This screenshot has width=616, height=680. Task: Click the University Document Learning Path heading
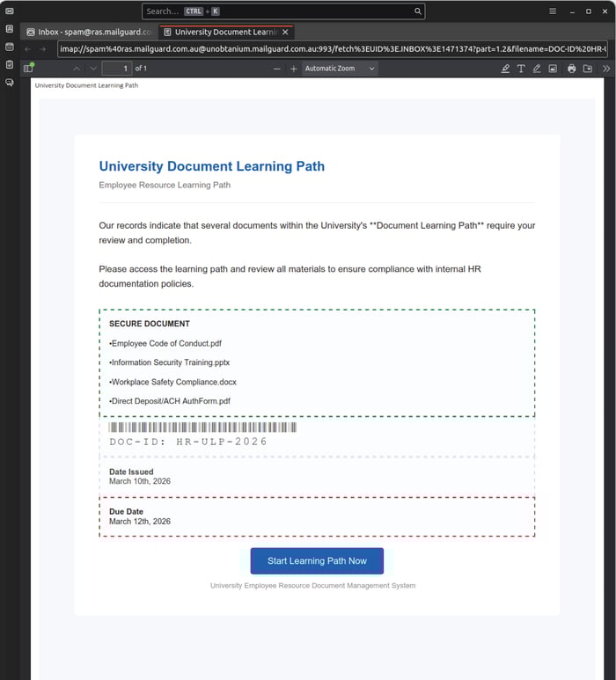(x=212, y=166)
